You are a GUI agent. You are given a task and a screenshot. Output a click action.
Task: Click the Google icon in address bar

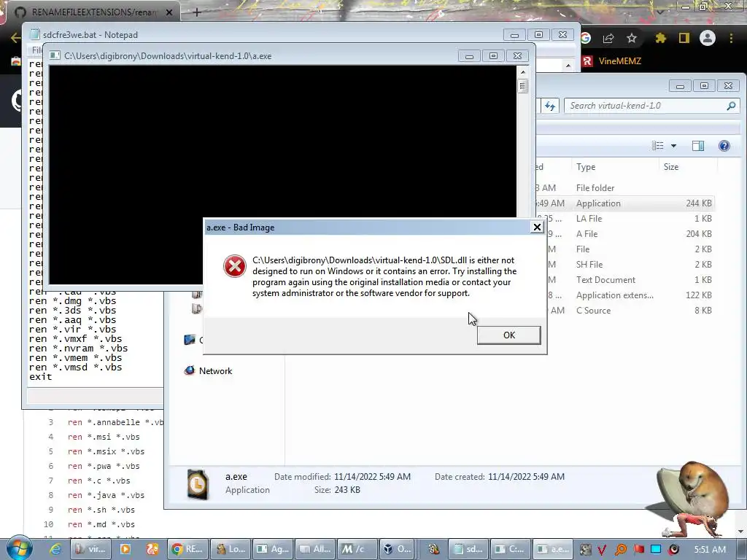(x=586, y=38)
